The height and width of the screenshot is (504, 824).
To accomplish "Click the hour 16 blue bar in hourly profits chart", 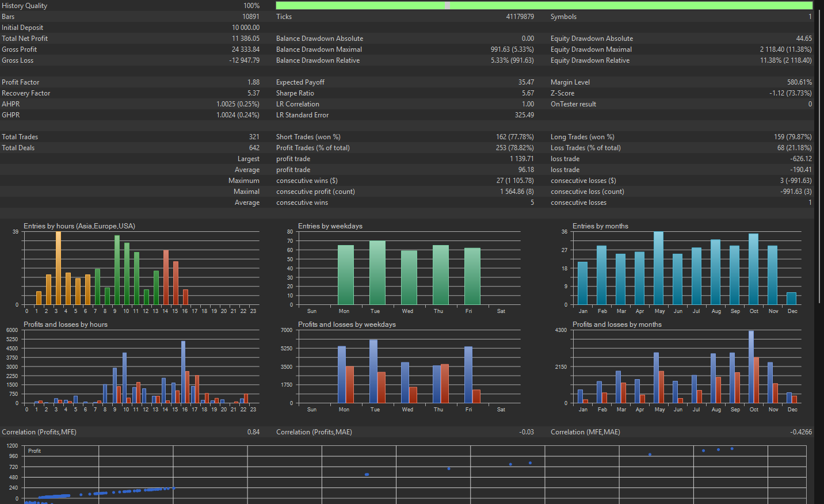I will click(x=183, y=372).
